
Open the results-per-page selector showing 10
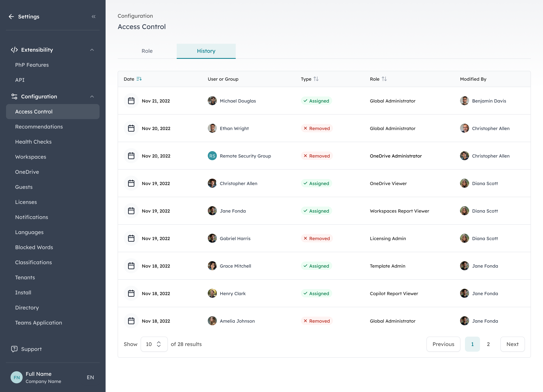[154, 344]
